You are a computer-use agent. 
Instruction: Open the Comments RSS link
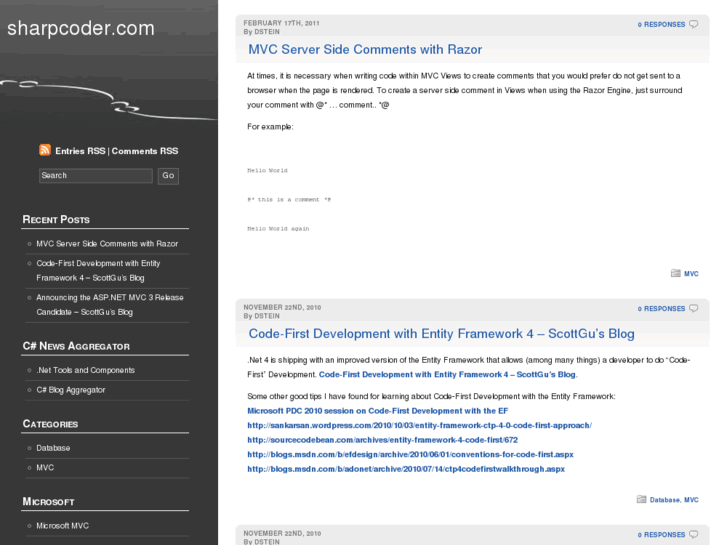145,152
